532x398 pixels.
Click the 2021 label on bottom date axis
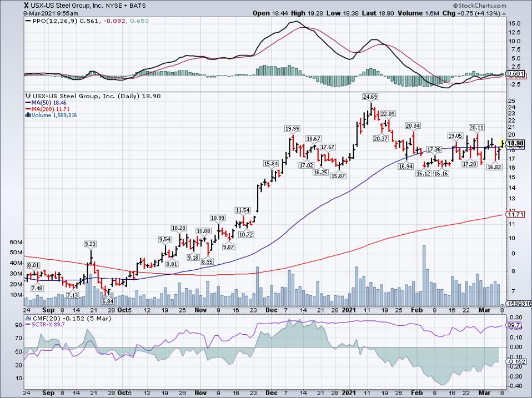tap(349, 393)
